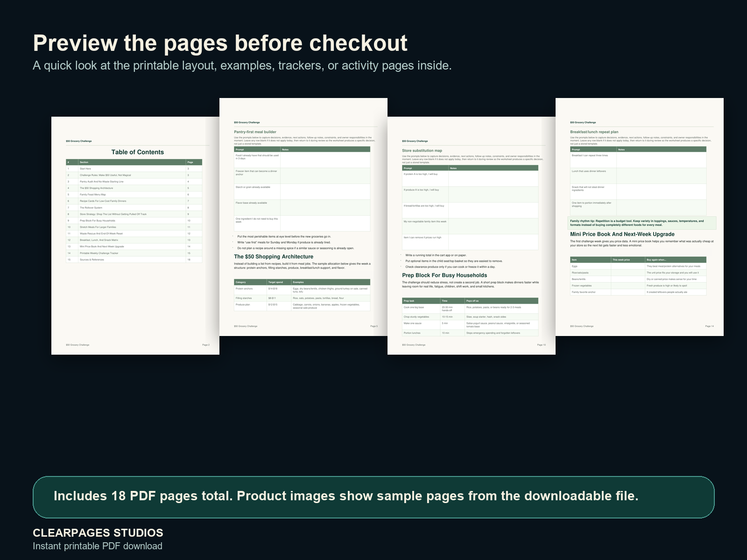
Task: Click 'The $50 Shopping Architecture' page heading
Action: pos(274,257)
